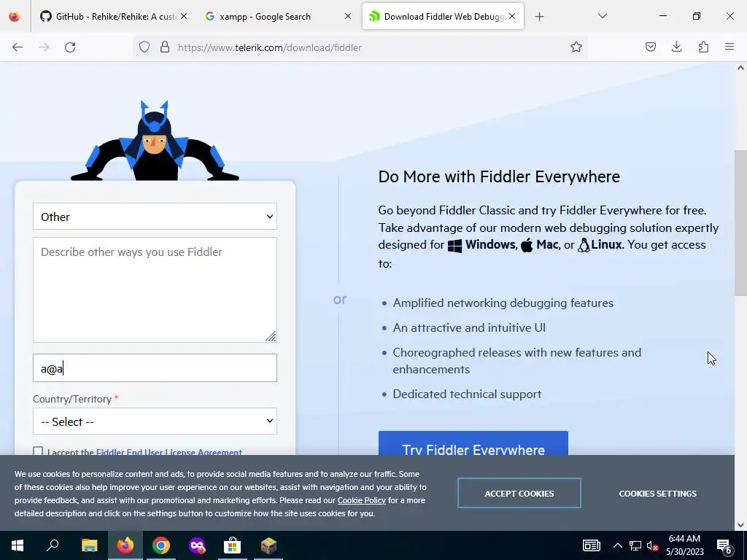
Task: Click the Fiddler ninja mascot image
Action: (x=155, y=141)
